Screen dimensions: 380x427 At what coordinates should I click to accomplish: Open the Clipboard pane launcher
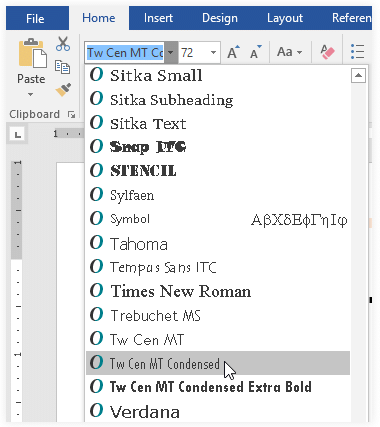(71, 115)
